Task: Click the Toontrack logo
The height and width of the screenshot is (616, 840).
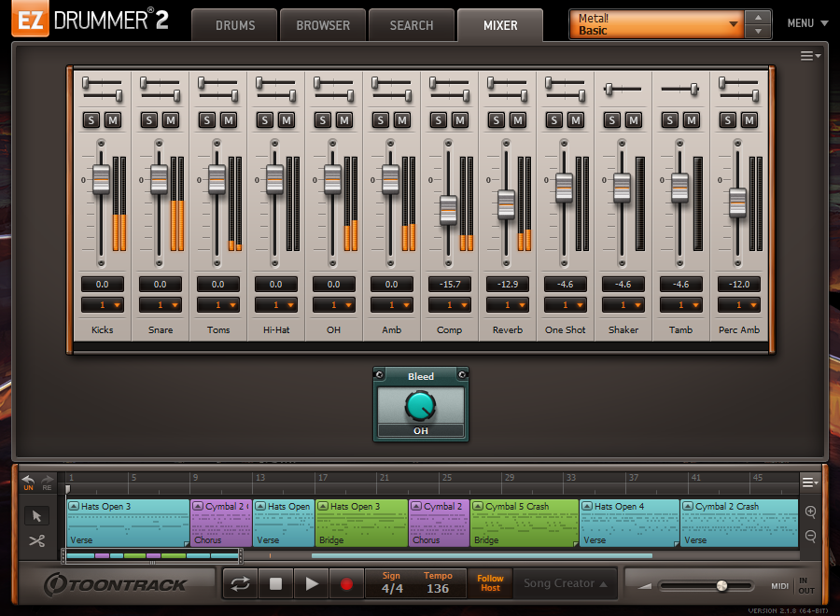Action: pos(115,584)
